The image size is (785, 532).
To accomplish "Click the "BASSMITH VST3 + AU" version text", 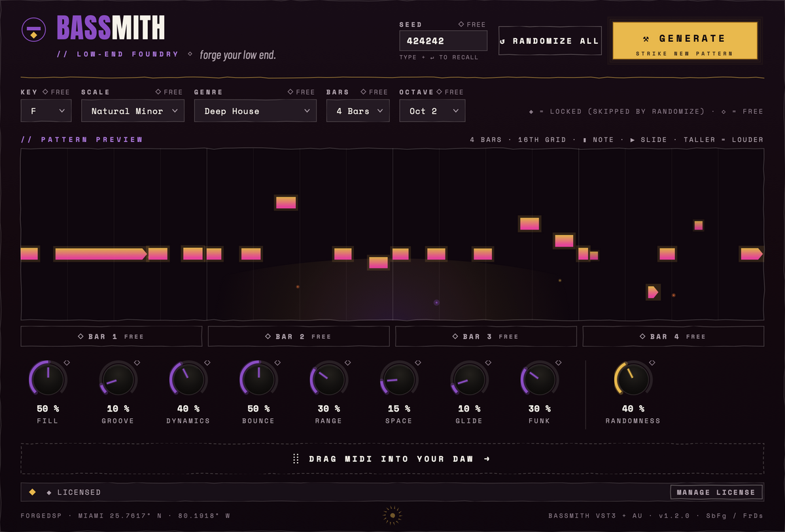I will point(595,516).
